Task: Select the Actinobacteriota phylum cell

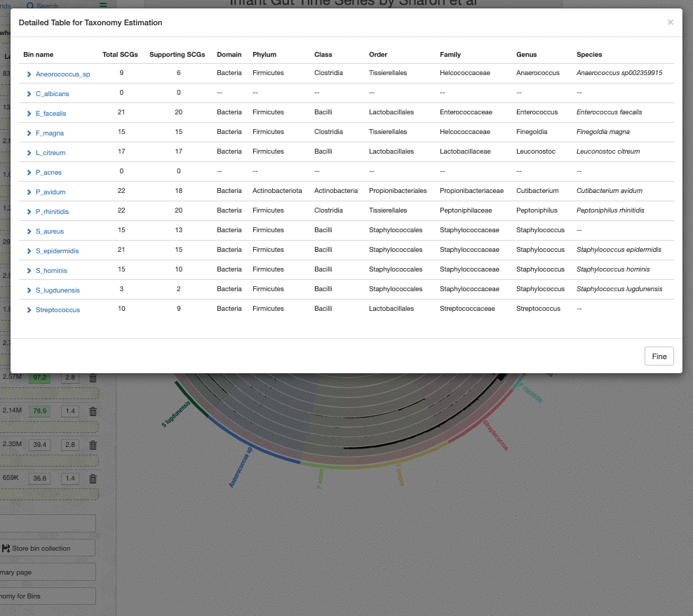Action: [277, 191]
